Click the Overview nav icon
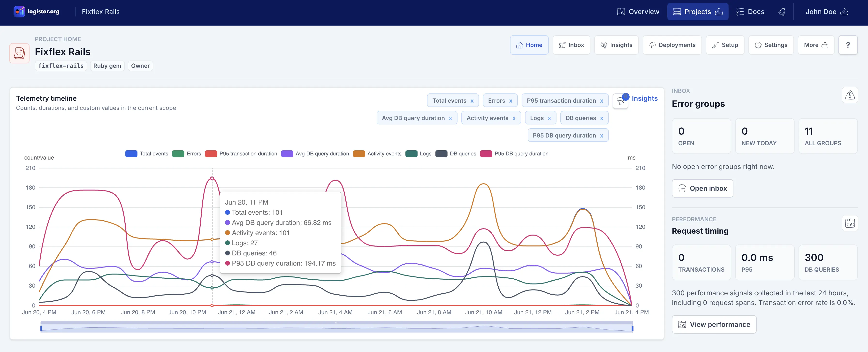The image size is (868, 352). pos(621,12)
